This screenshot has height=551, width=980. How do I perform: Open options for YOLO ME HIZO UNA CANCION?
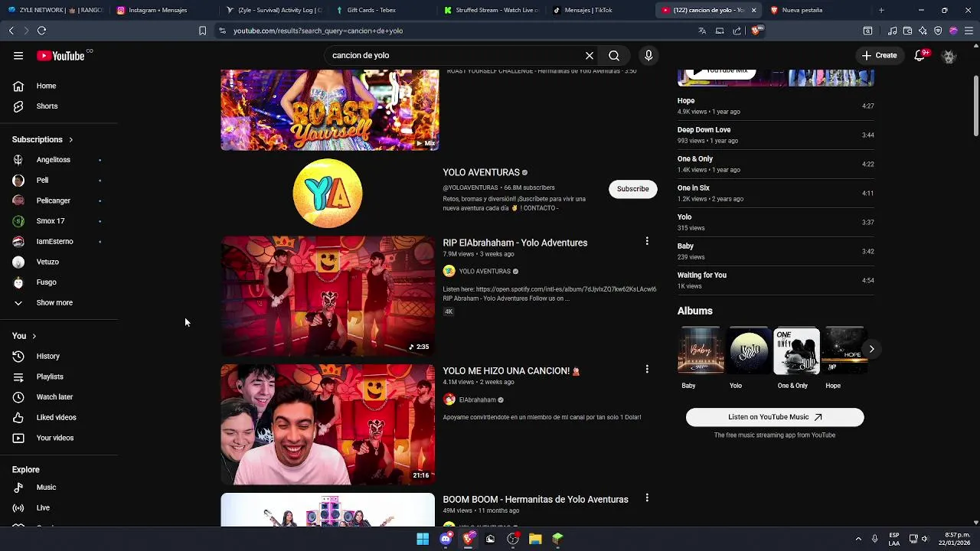pos(647,369)
